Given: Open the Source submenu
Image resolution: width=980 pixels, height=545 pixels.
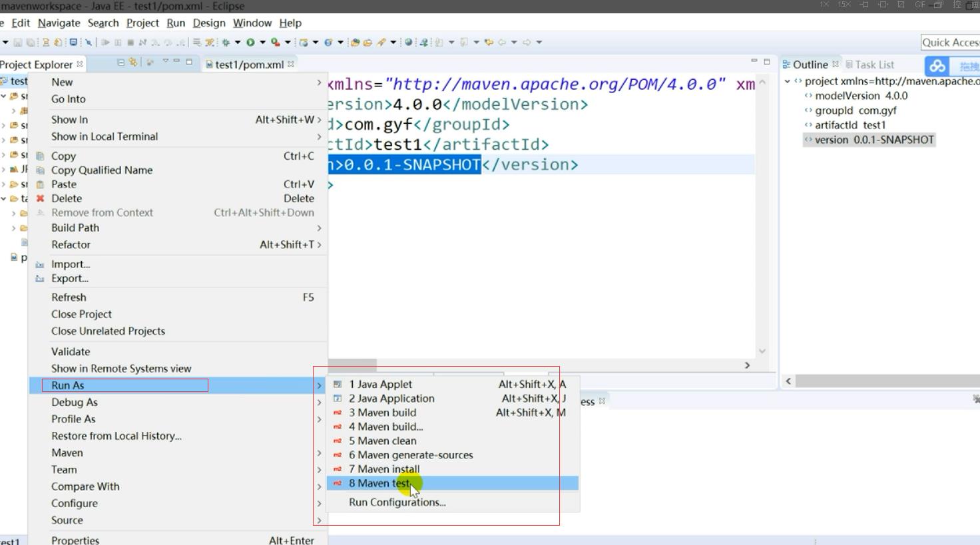Looking at the screenshot, I should (x=178, y=520).
